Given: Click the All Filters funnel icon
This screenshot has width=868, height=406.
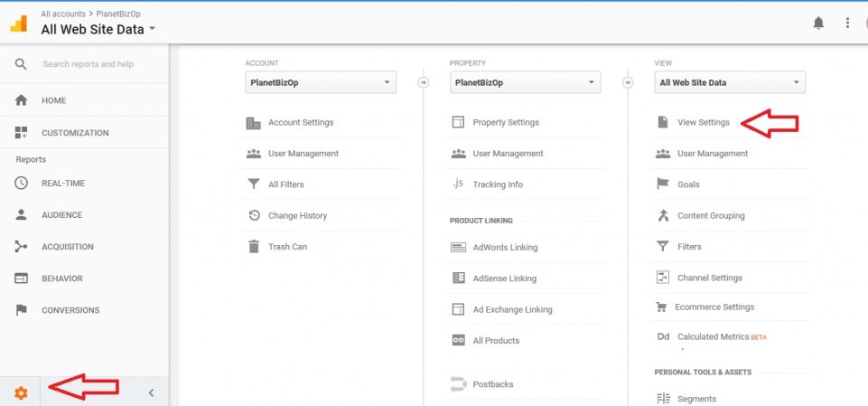Looking at the screenshot, I should [254, 184].
